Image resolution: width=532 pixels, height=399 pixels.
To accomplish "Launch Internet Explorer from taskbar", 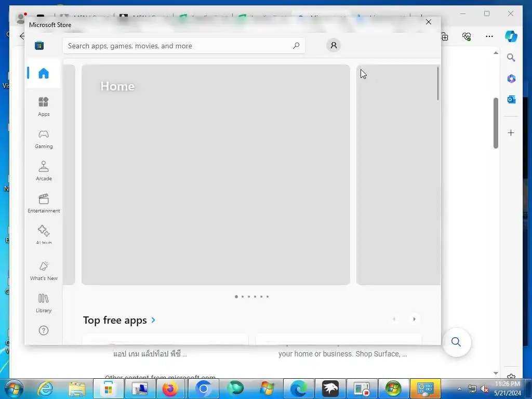I will (x=45, y=389).
